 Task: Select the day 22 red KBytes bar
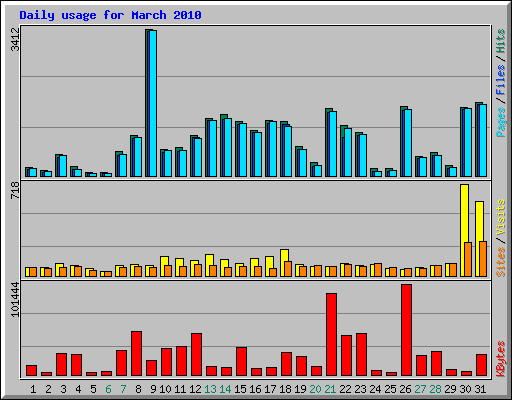pos(346,355)
